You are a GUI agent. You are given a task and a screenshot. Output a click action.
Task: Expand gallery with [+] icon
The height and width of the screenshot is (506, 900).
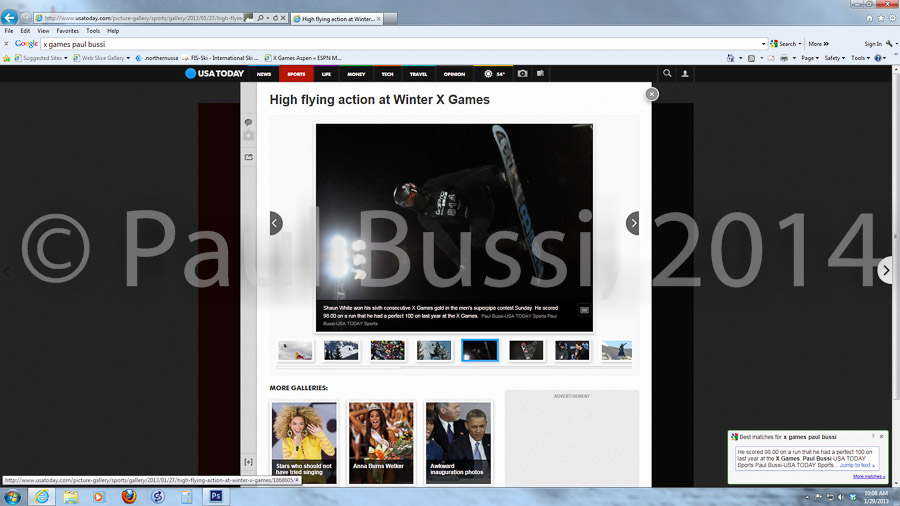[249, 462]
